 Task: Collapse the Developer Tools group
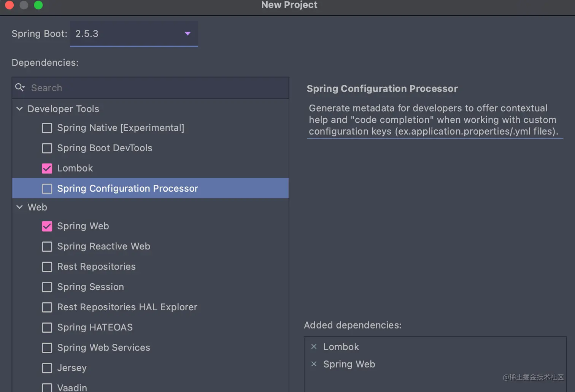[x=20, y=109]
